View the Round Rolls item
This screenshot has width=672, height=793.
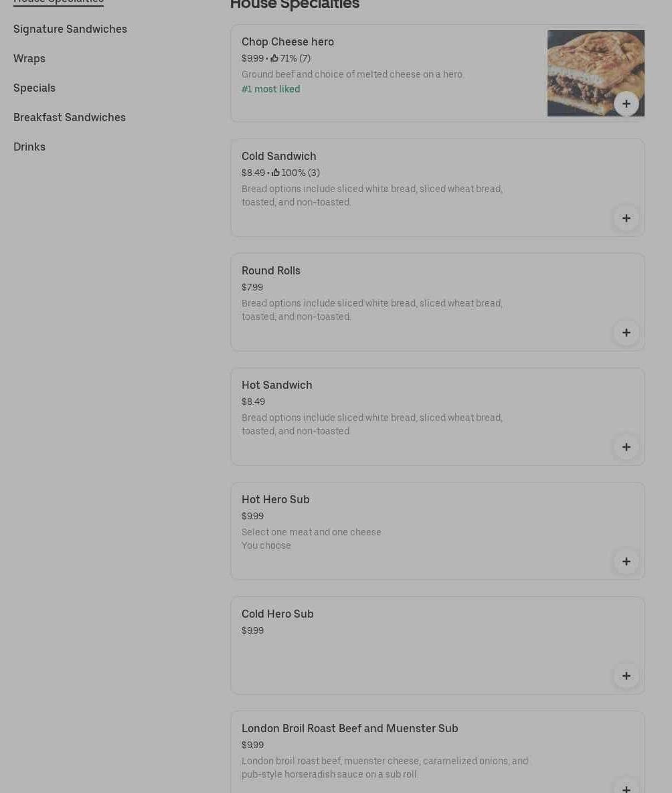pyautogui.click(x=271, y=270)
